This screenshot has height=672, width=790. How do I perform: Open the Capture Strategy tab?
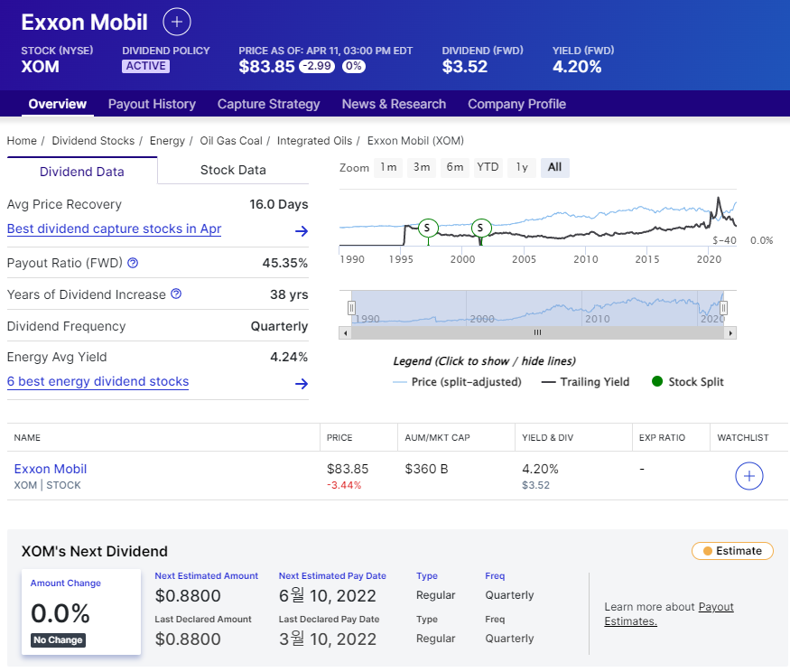click(268, 105)
